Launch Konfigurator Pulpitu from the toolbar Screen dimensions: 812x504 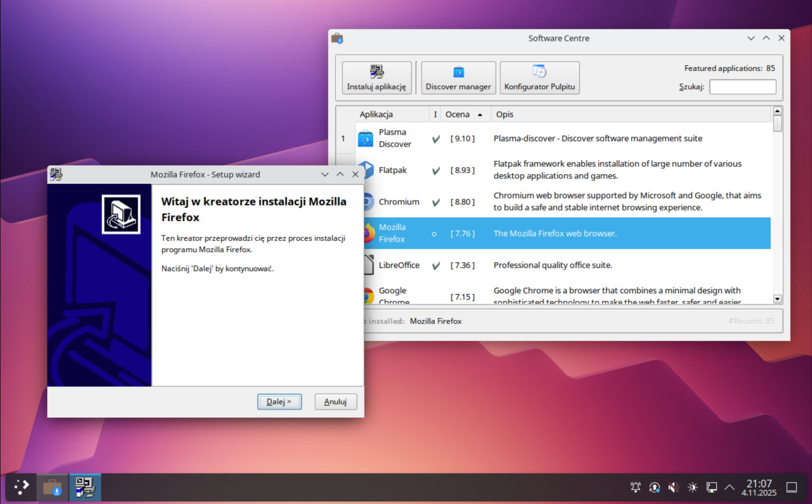pyautogui.click(x=539, y=78)
